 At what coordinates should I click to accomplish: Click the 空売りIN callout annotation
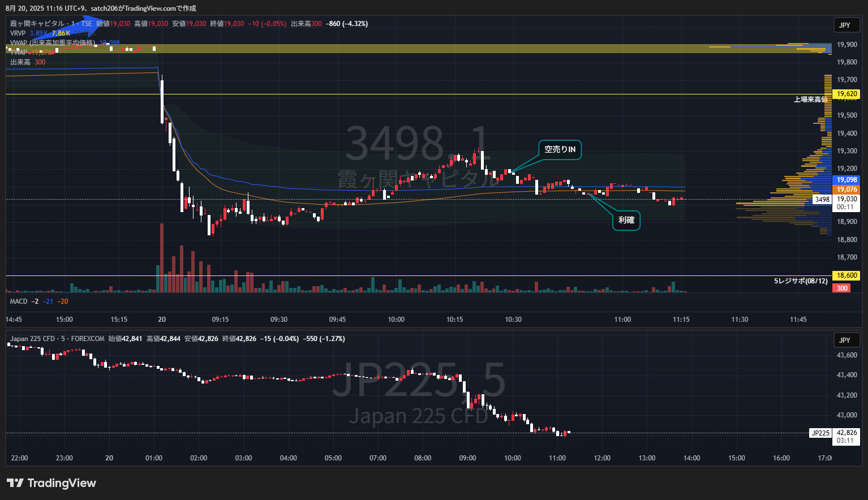pos(560,149)
